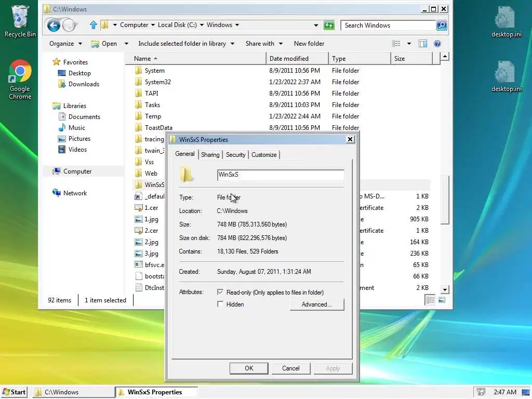Switch to the Security tab
Viewport: 532px width, 399px height.
coord(235,155)
